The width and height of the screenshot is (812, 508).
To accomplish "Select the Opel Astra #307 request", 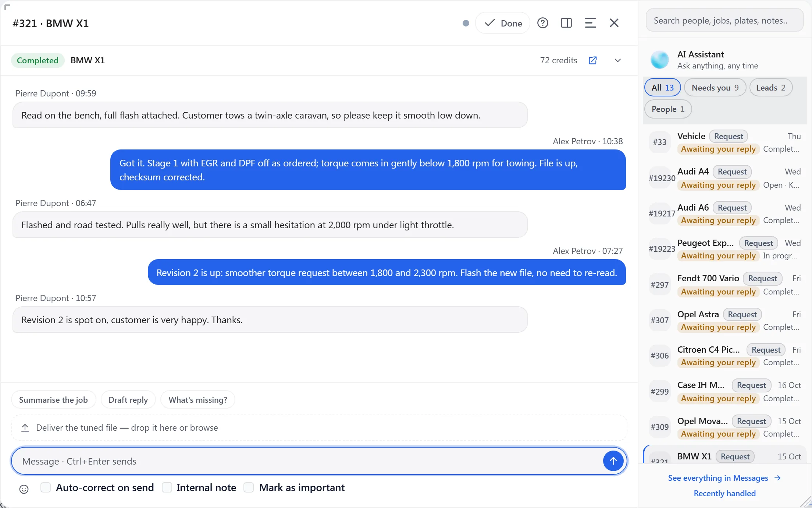I will pyautogui.click(x=724, y=321).
